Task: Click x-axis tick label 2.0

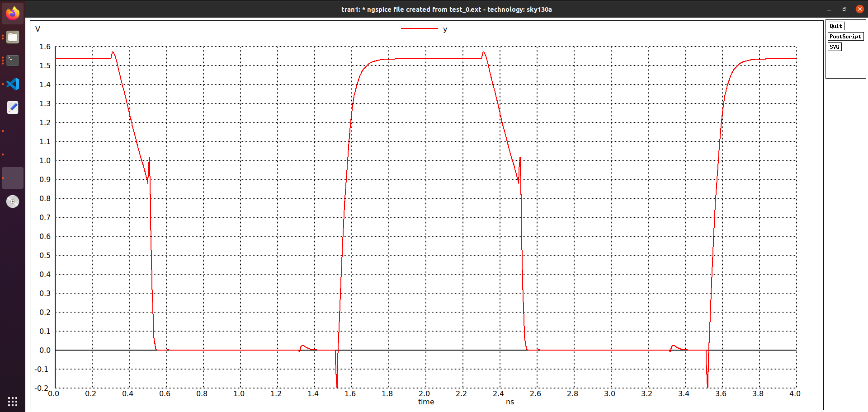Action: click(x=424, y=393)
